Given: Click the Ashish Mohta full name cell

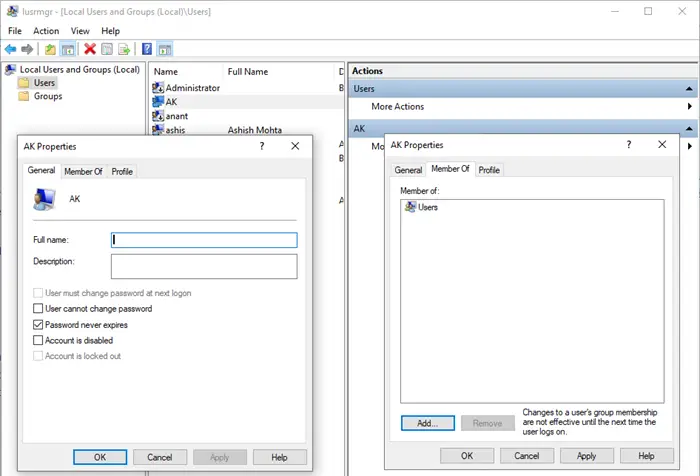Looking at the screenshot, I should (x=255, y=130).
